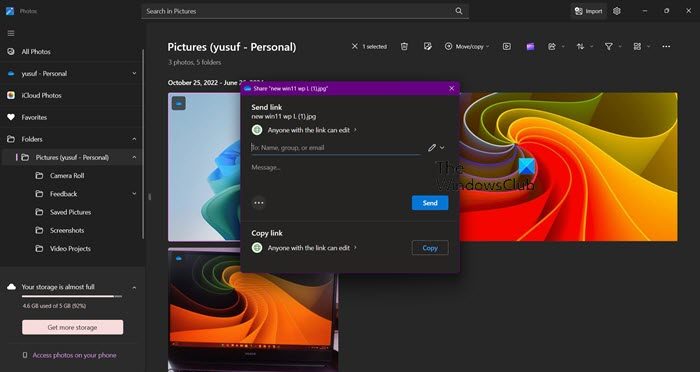Collapse the storage status panel chevron
Screen dimensions: 700x372
134,287
